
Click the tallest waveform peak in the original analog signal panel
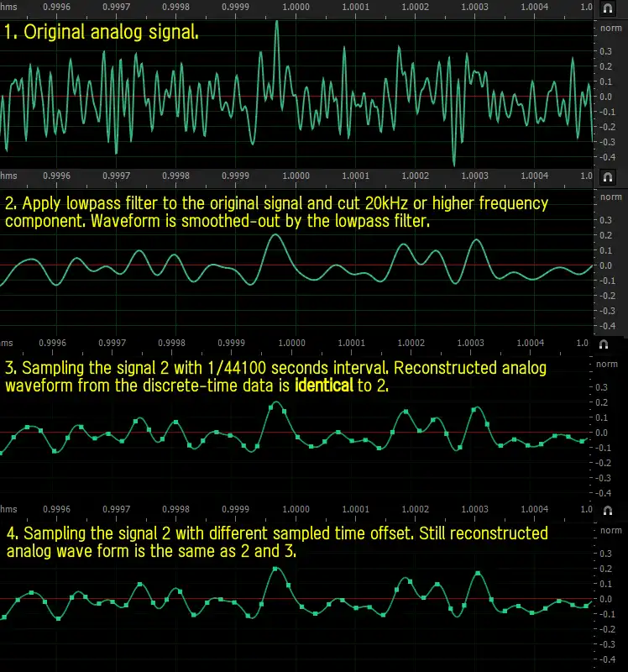tap(277, 23)
